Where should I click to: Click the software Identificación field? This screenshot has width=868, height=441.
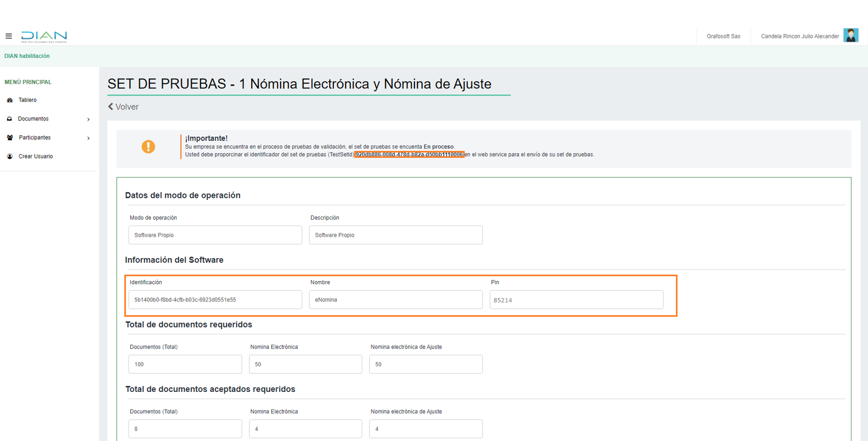[215, 300]
